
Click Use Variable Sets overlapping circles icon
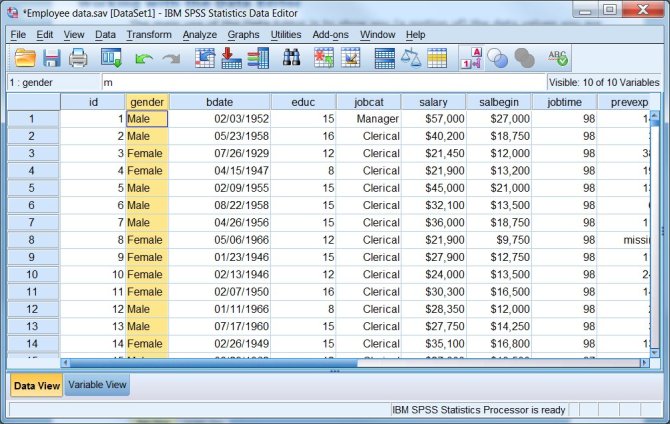tap(498, 58)
